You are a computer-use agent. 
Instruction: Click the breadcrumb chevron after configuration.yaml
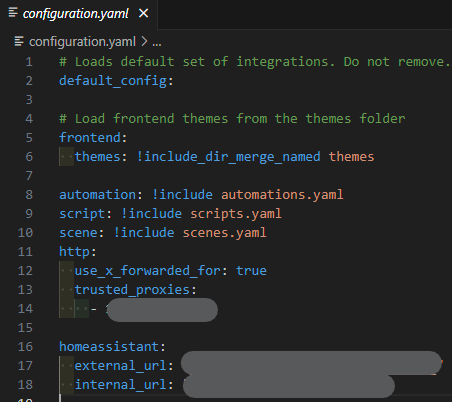pyautogui.click(x=144, y=41)
